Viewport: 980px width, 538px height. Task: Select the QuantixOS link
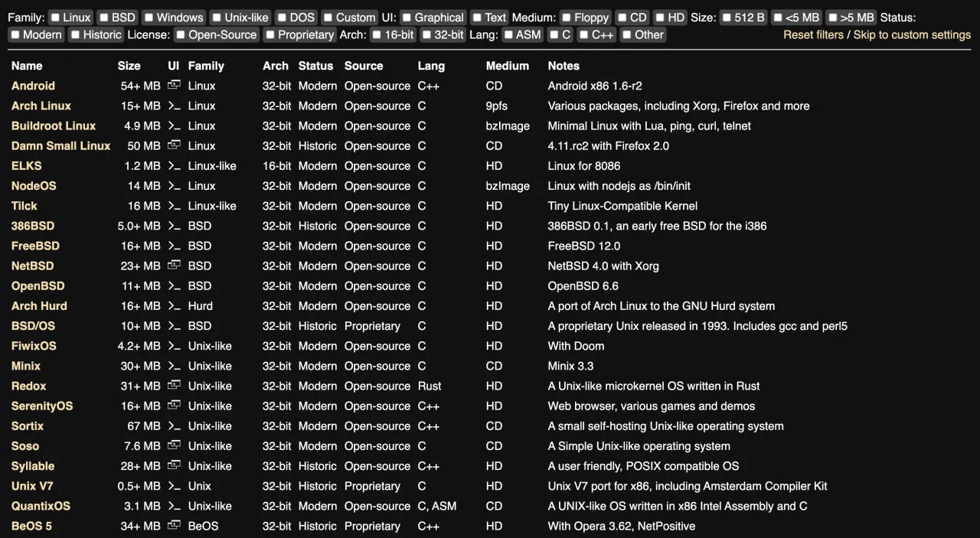coord(41,506)
